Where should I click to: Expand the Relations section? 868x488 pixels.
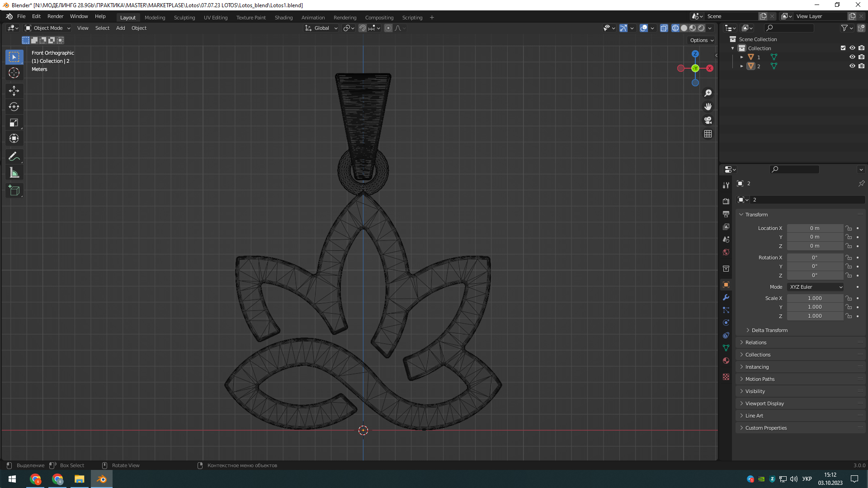click(756, 342)
